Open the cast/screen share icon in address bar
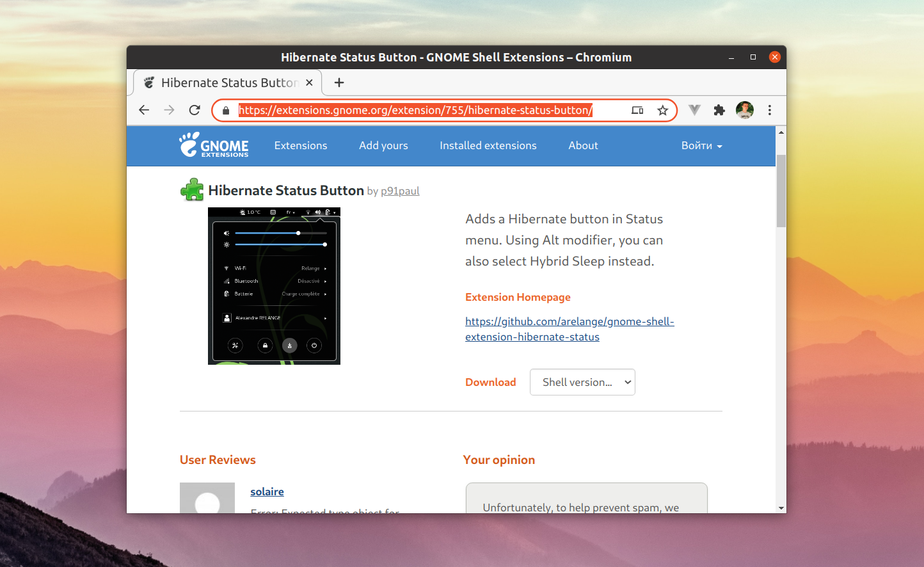Viewport: 924px width, 567px height. pos(637,110)
